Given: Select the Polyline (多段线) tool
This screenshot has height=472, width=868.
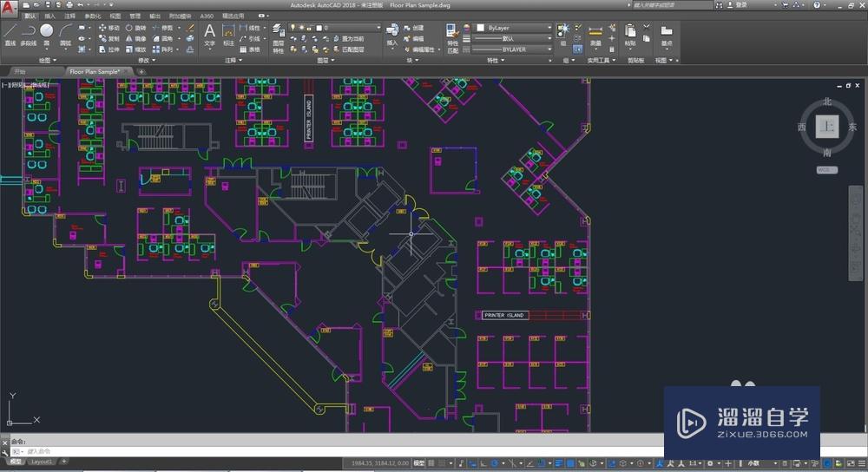Looking at the screenshot, I should coord(29,32).
